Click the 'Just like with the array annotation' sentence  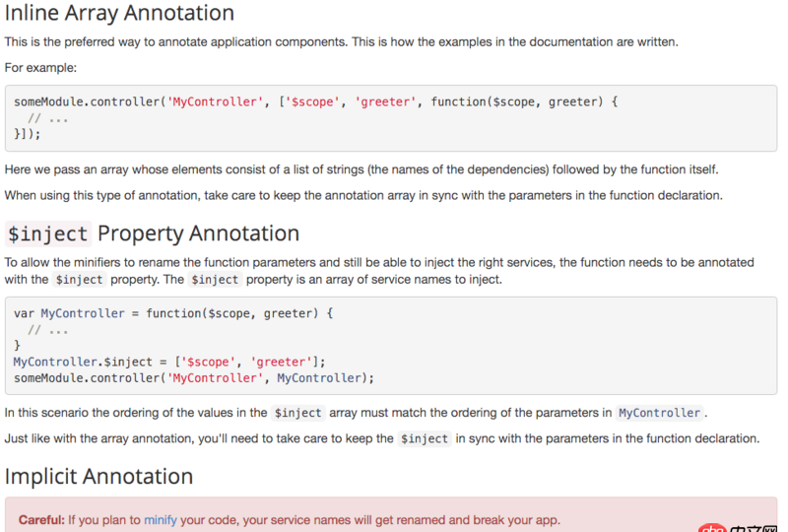(x=382, y=438)
